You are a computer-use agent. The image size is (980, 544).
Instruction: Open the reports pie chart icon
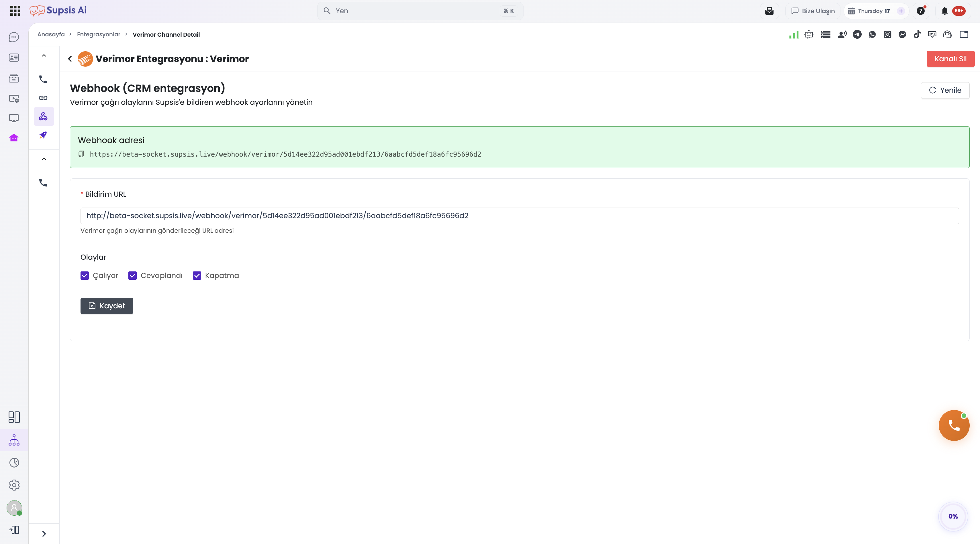(14, 463)
